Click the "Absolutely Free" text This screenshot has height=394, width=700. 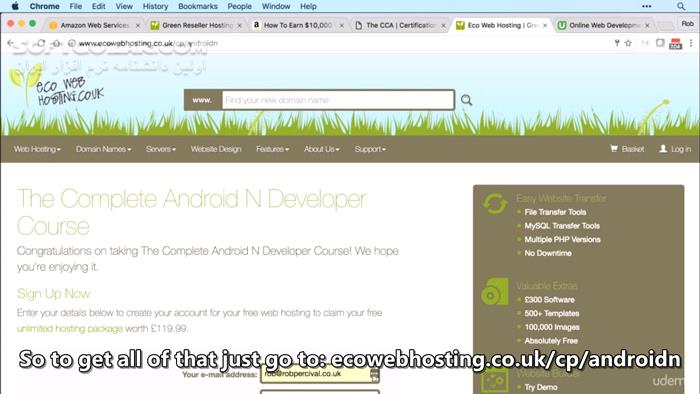pos(551,341)
